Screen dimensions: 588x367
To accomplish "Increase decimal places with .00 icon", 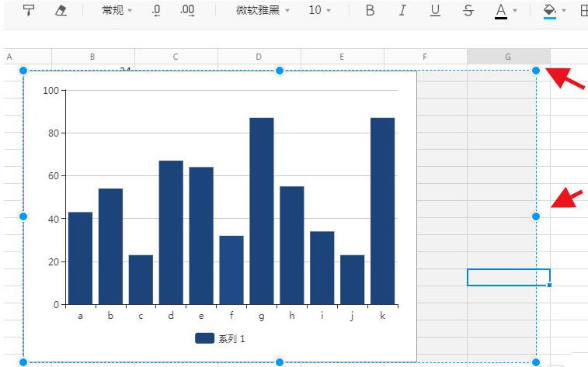I will pos(187,10).
